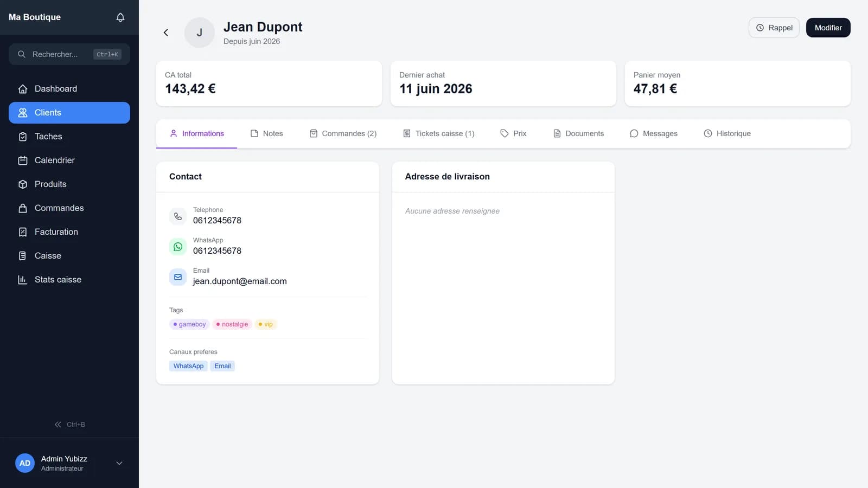Click the WhatsApp preferred channel badge

[188, 366]
